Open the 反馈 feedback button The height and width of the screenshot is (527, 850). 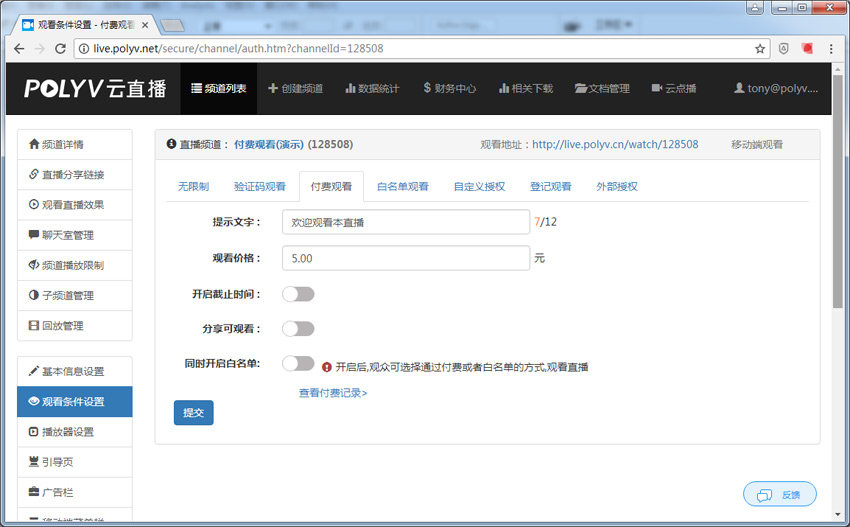click(x=780, y=494)
